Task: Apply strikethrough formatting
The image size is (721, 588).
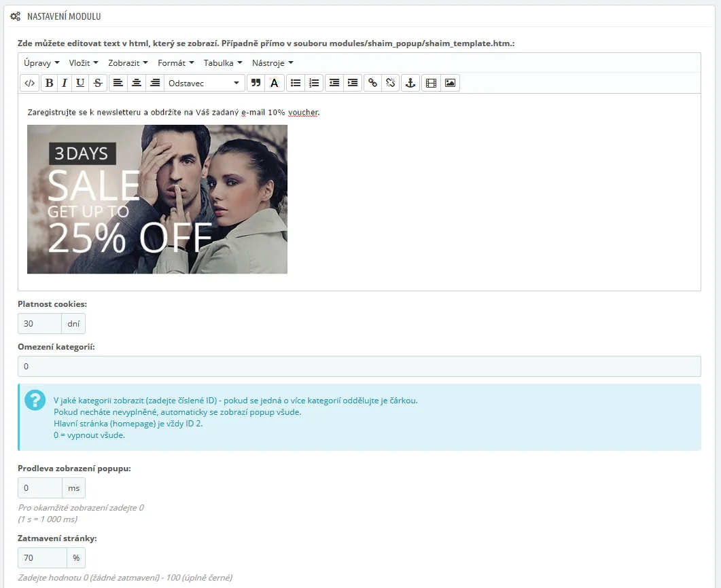Action: (x=98, y=83)
